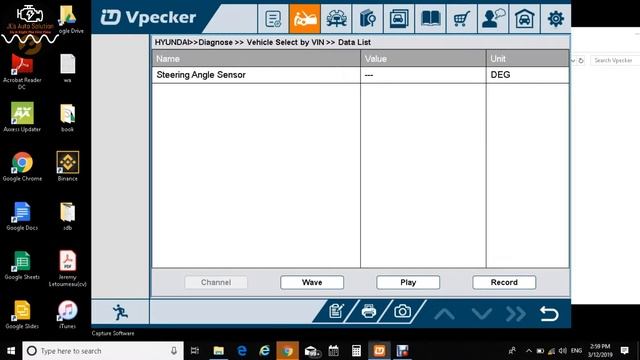Click the Wave button
The height and width of the screenshot is (360, 640).
tap(312, 282)
